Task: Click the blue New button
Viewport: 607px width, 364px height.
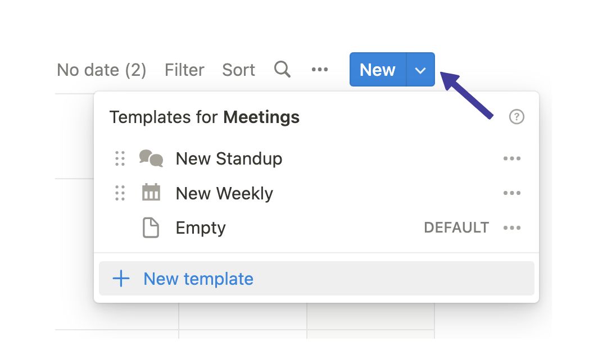Action: pos(377,69)
